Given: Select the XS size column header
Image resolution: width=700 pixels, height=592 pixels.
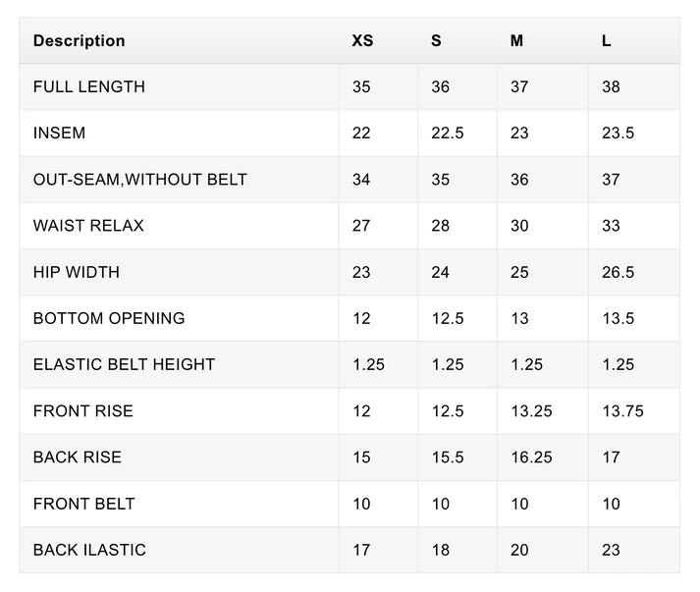Looking at the screenshot, I should click(362, 40).
